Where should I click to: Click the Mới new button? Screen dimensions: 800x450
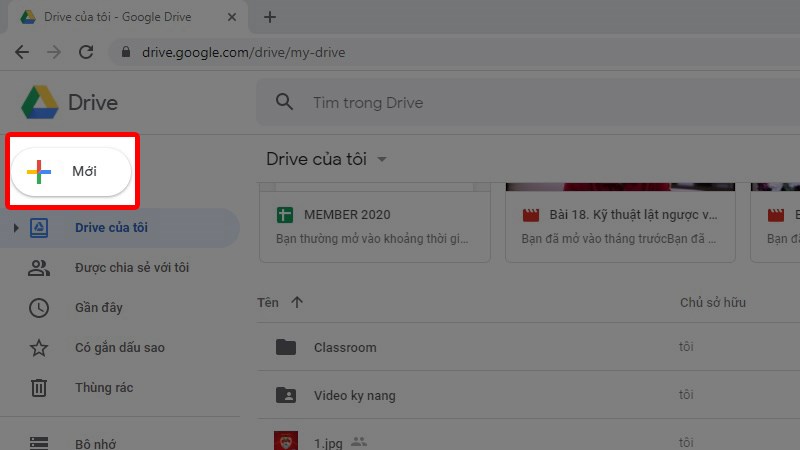click(x=71, y=172)
